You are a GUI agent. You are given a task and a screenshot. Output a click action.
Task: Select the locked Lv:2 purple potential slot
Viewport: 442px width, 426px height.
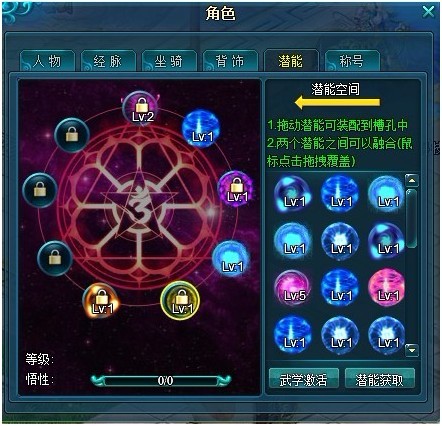pos(141,108)
